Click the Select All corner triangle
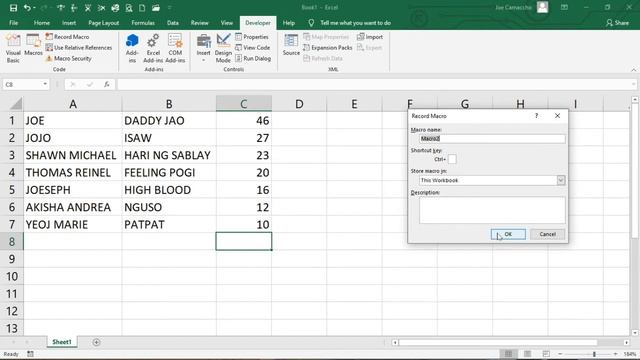Screen dimensions: 640x360 16,104
